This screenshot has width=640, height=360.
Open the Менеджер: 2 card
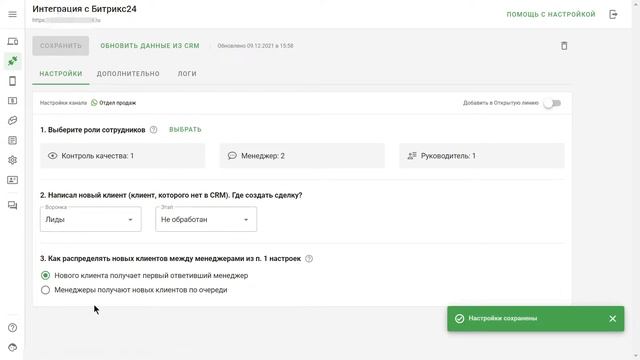(302, 156)
